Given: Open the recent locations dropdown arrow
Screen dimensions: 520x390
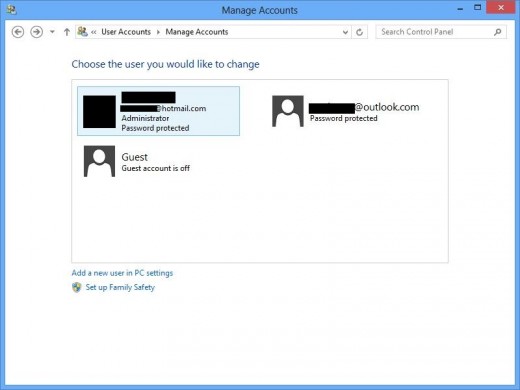Looking at the screenshot, I should (x=52, y=32).
